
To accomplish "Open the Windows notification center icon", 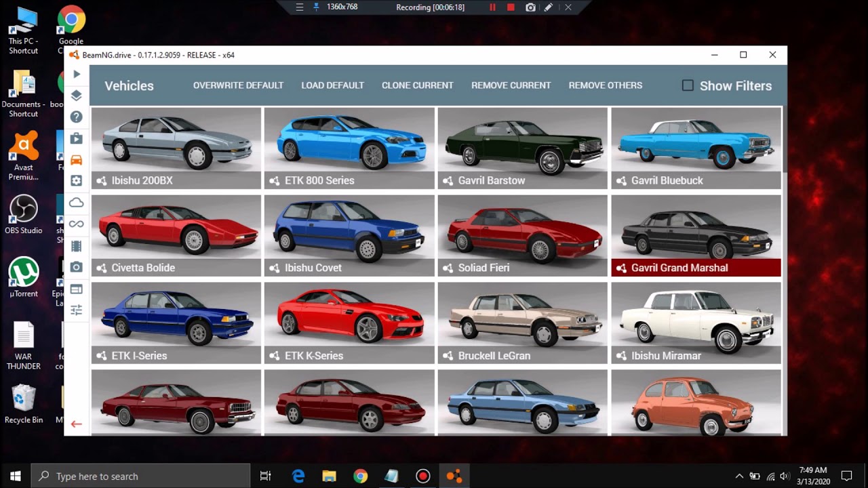I will click(x=846, y=476).
